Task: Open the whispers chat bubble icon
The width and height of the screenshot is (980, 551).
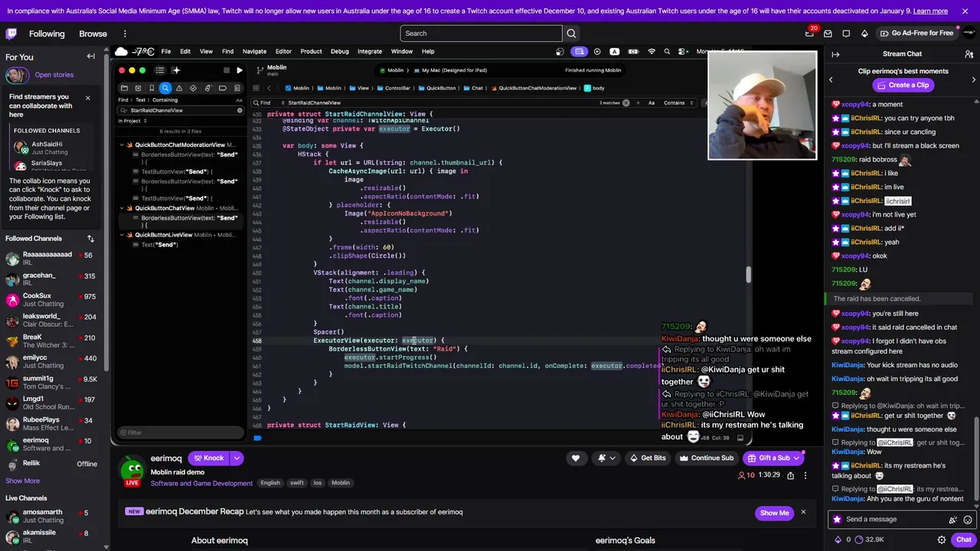Action: tap(846, 34)
